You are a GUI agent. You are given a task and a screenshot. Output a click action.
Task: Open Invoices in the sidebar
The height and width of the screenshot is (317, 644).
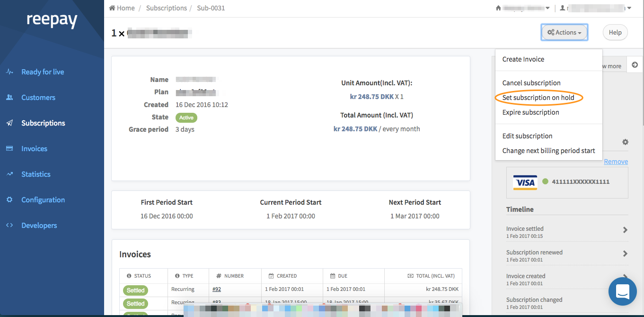(34, 149)
